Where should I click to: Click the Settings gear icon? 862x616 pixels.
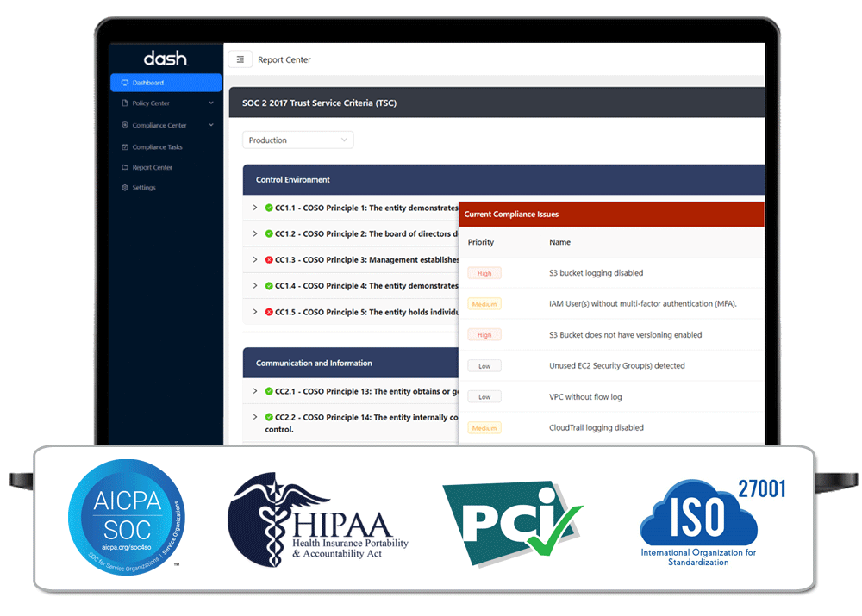(x=124, y=188)
